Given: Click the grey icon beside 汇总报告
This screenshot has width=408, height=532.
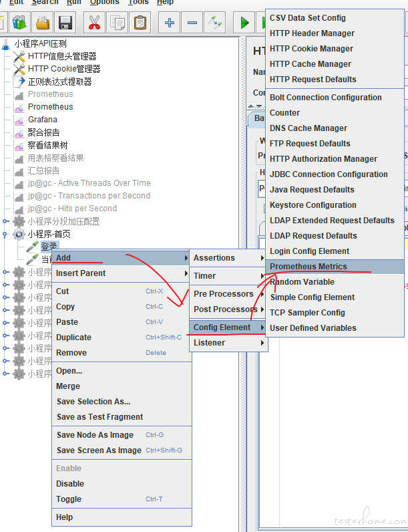Looking at the screenshot, I should click(19, 171).
